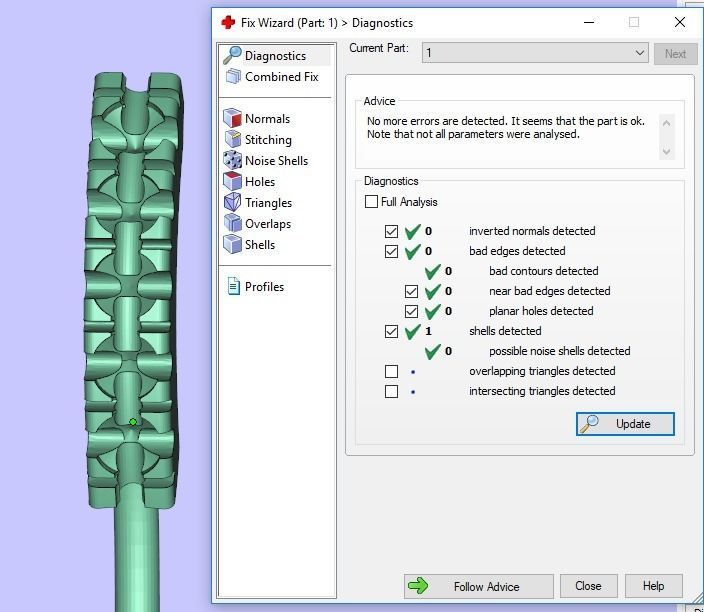
Task: Click the green check beside shells detected
Action: (x=413, y=331)
